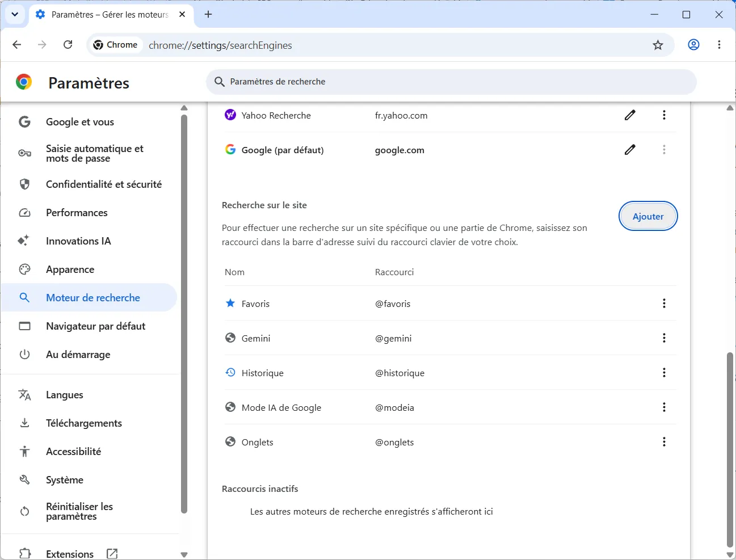736x560 pixels.
Task: Click the Ajouter button
Action: (x=648, y=216)
